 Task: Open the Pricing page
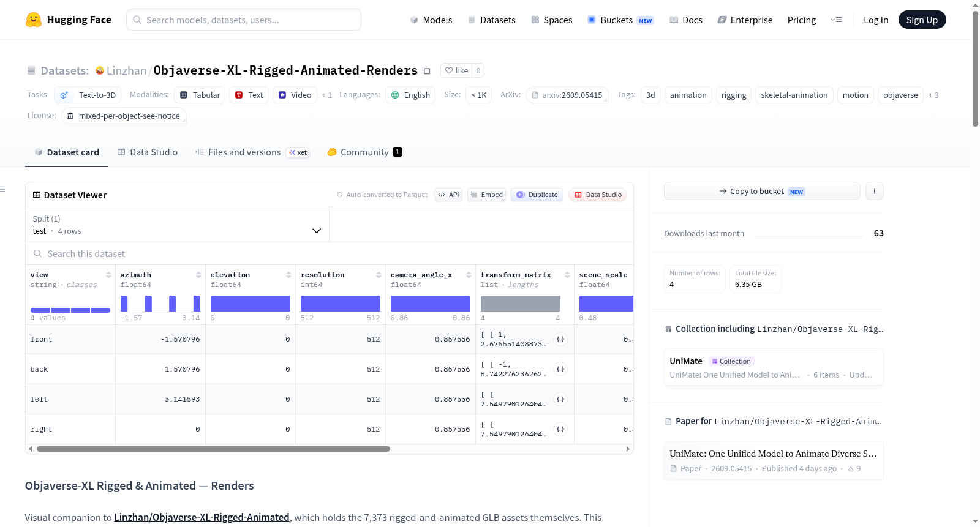802,20
